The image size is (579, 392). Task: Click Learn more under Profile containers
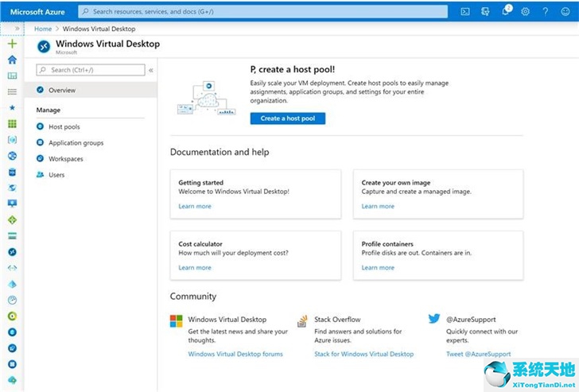point(378,268)
